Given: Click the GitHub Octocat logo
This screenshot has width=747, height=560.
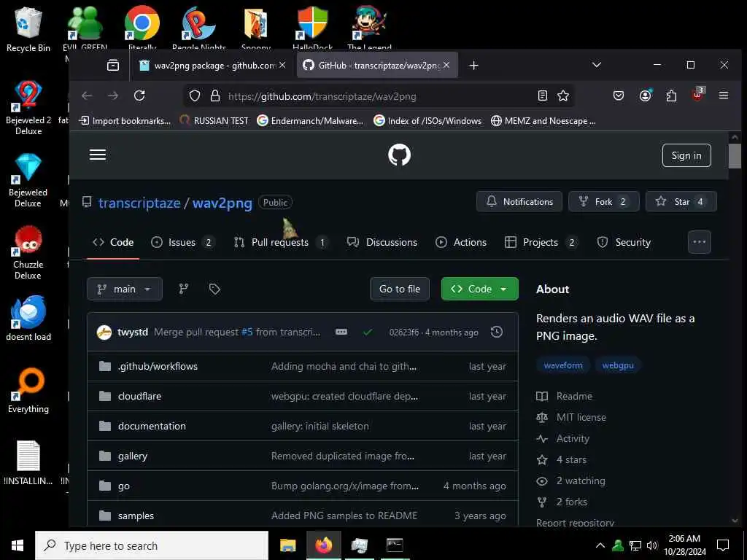Looking at the screenshot, I should click(x=399, y=155).
